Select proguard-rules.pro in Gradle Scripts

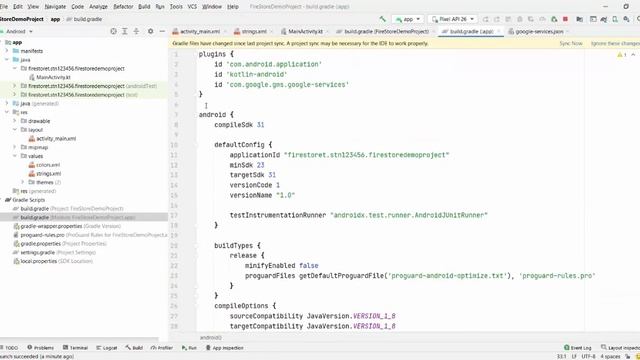tap(90, 235)
